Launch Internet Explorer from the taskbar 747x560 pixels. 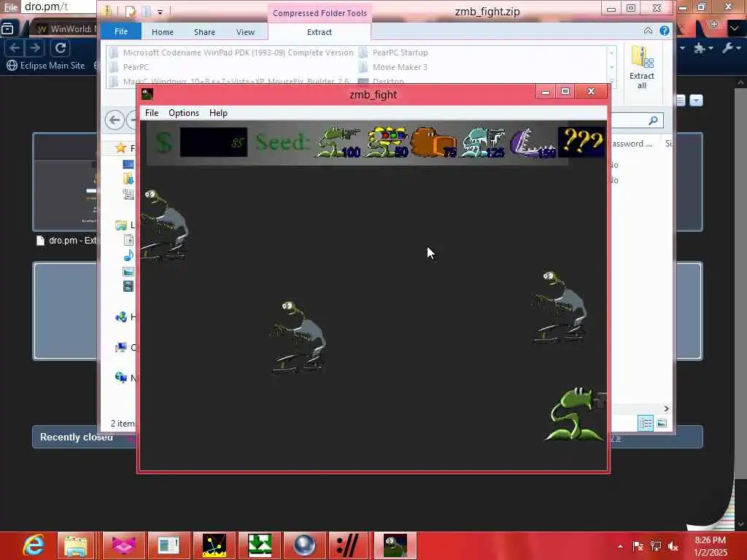(x=34, y=545)
